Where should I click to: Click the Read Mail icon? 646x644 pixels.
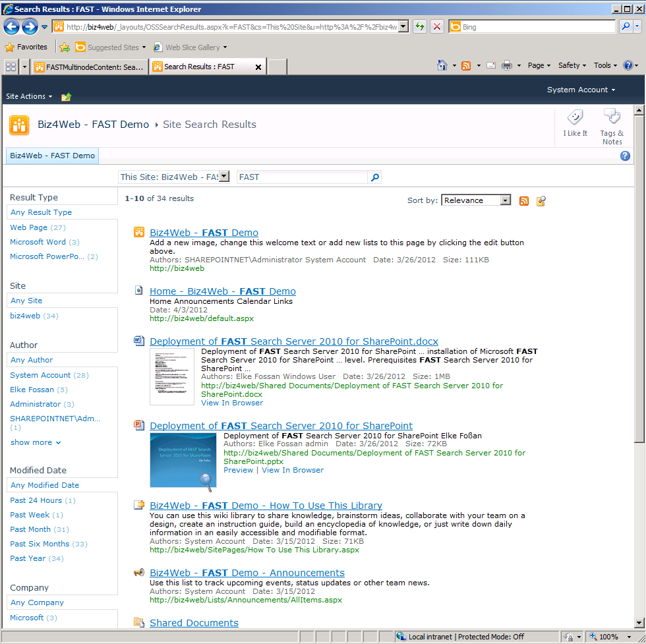491,65
